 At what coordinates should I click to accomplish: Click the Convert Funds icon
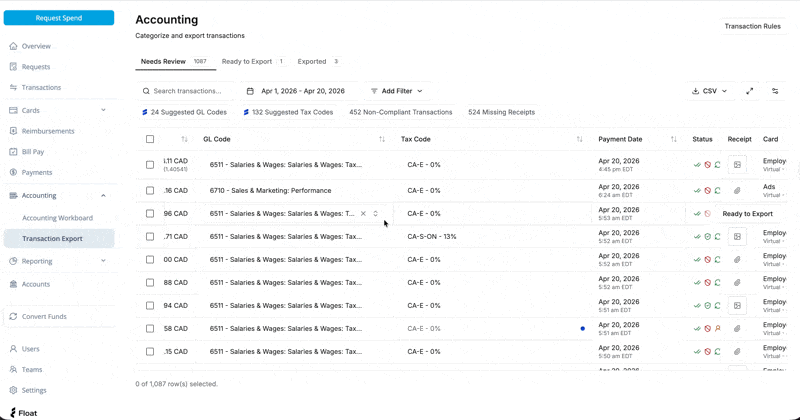(13, 316)
